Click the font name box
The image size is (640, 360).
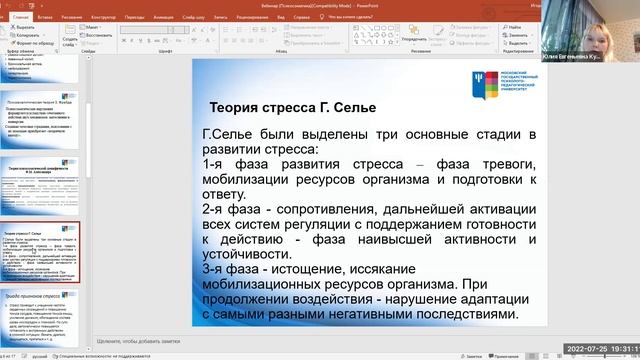click(x=144, y=30)
